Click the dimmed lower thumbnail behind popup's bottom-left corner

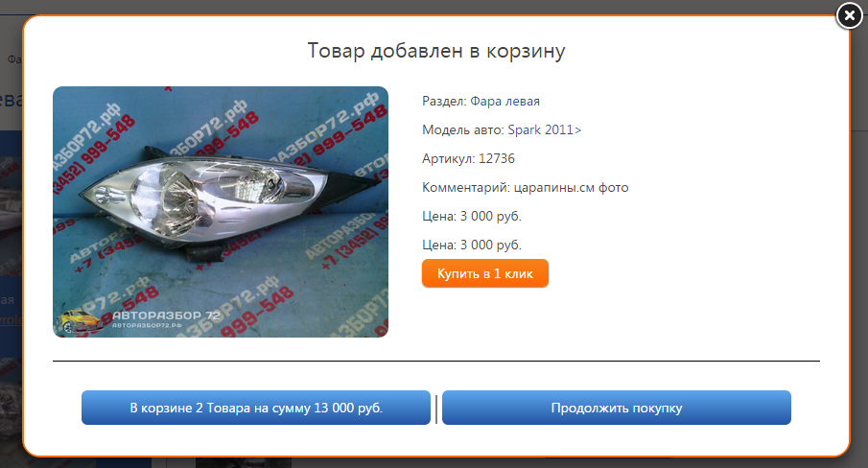[x=11, y=409]
